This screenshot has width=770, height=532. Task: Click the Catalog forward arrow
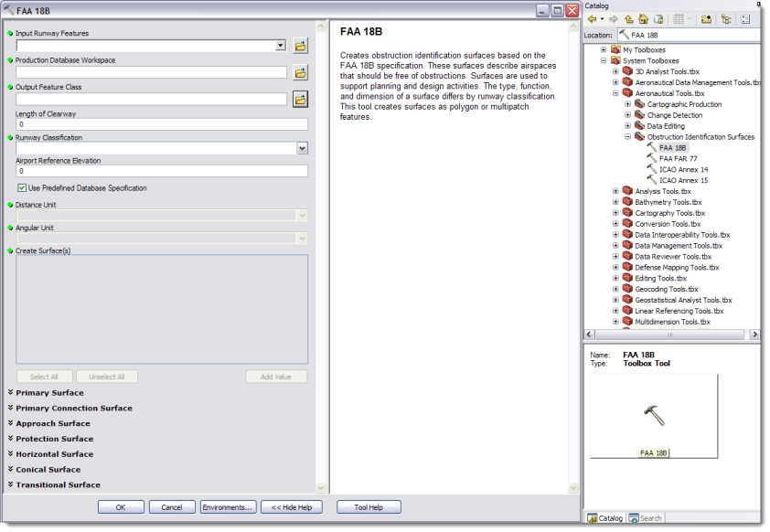point(614,19)
